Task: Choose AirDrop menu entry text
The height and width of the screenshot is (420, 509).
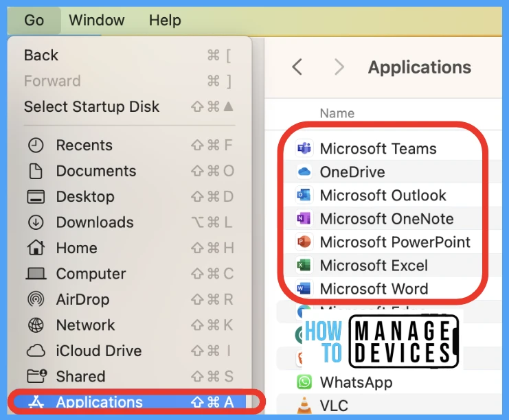Action: (83, 299)
